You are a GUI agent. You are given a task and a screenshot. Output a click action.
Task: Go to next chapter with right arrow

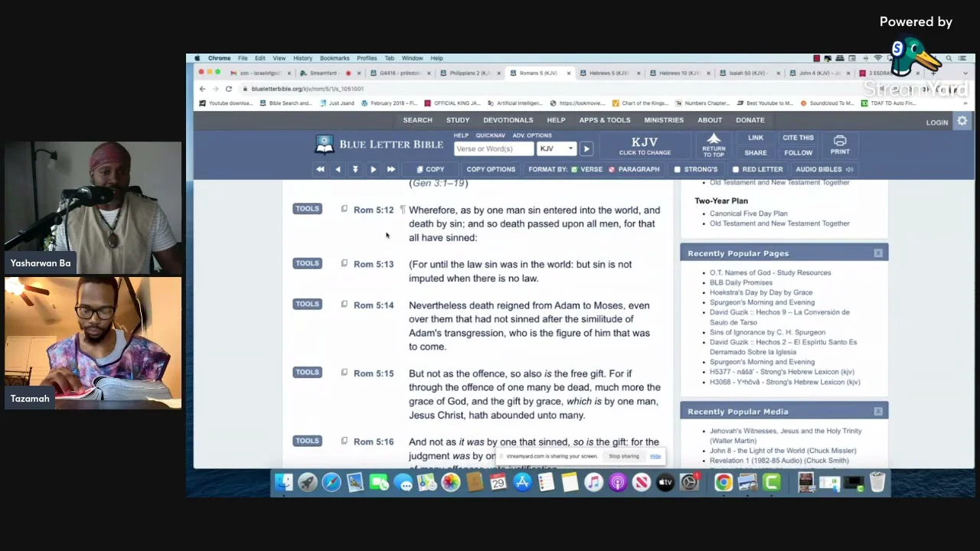[x=373, y=169]
